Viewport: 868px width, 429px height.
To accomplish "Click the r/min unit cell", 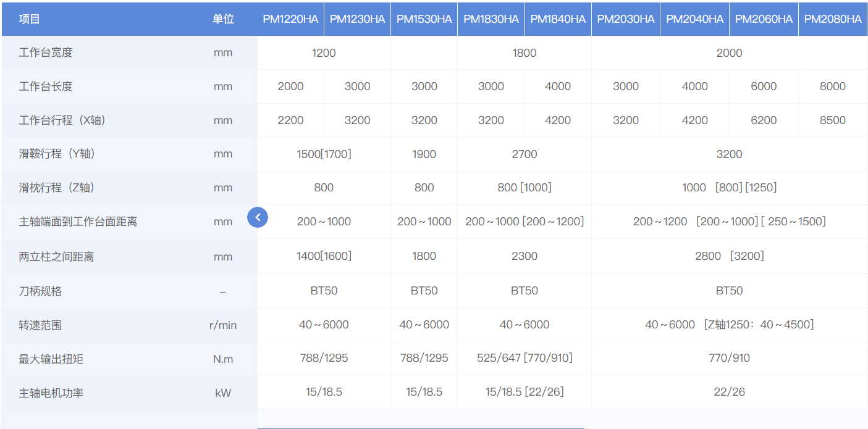I will (223, 325).
